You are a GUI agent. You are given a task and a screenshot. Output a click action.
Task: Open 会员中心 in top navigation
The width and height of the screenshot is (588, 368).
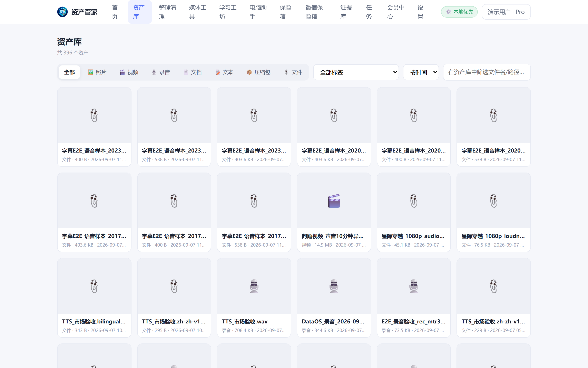pos(396,12)
